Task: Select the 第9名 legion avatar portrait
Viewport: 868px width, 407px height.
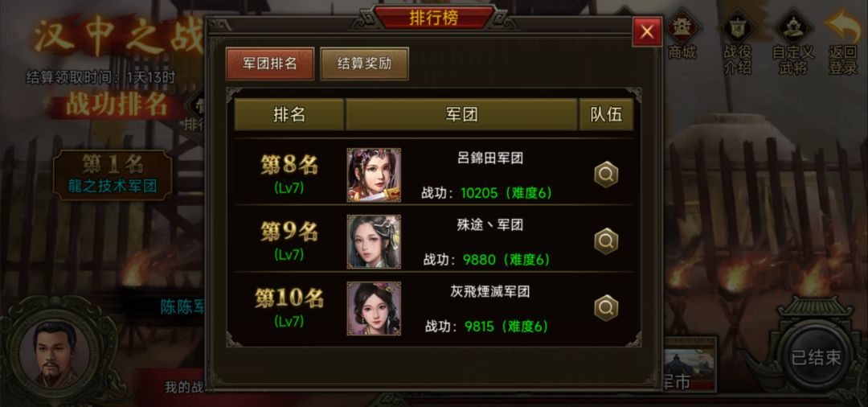Action: (x=374, y=242)
